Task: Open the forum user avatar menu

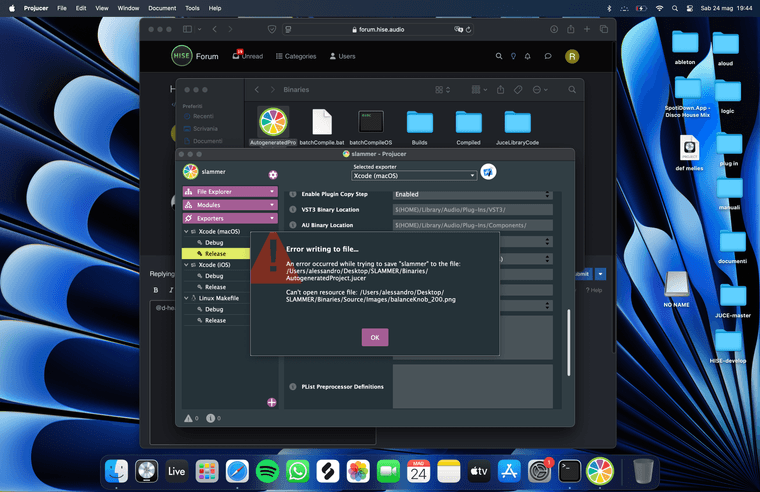Action: [572, 56]
